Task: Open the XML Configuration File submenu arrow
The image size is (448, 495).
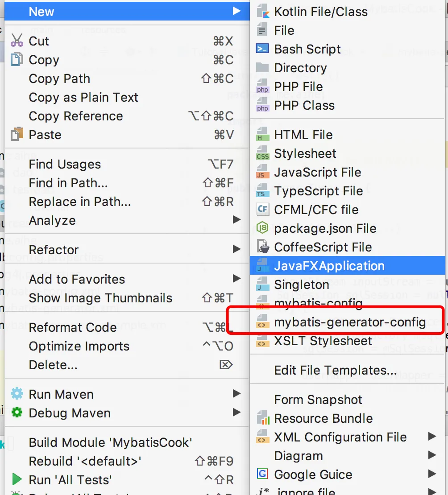Action: [432, 437]
